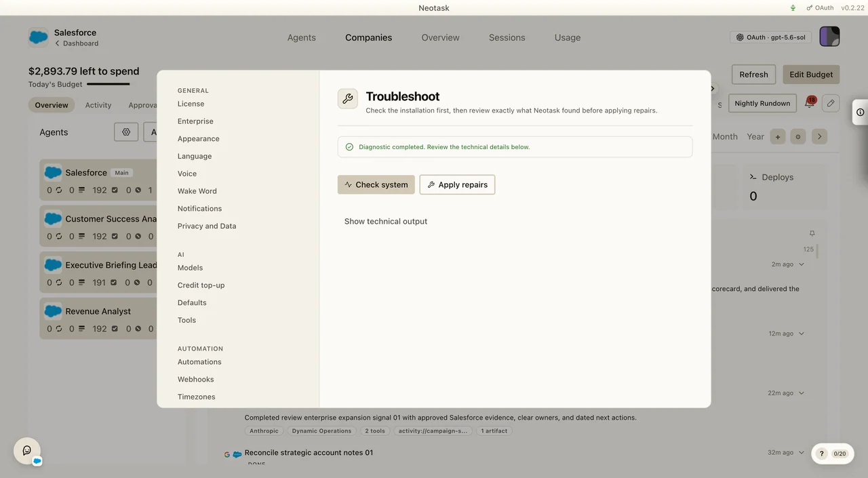Click the Apply repairs button
This screenshot has width=868, height=478.
pyautogui.click(x=458, y=184)
